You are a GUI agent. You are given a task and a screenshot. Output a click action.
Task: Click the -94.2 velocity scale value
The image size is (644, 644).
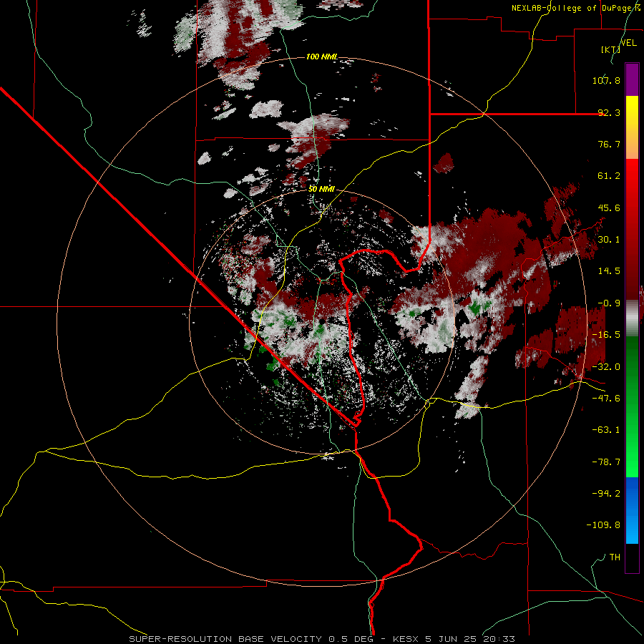pos(606,494)
